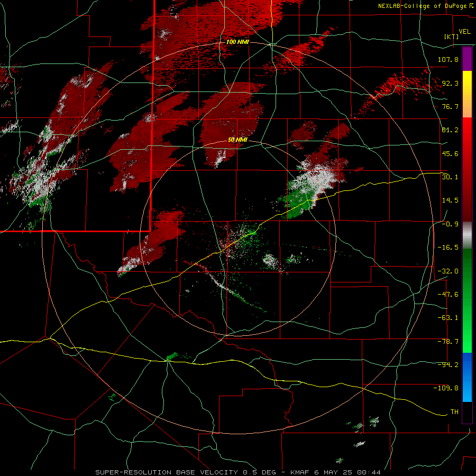Screen dimensions: 476x476
Task: Click the 50 NMI range ring label
Action: coord(237,140)
